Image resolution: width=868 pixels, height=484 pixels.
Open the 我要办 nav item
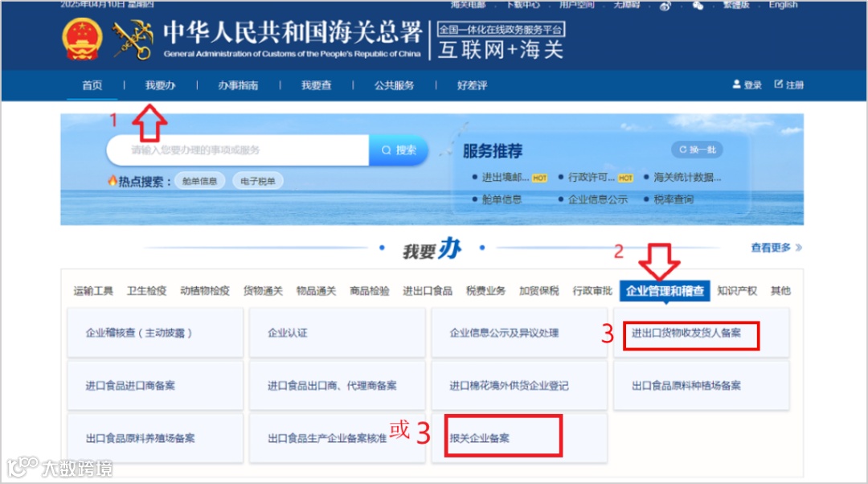[160, 85]
